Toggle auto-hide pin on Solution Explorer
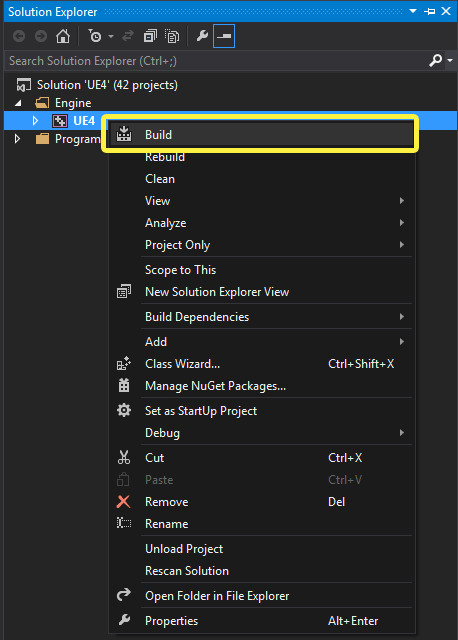Image resolution: width=458 pixels, height=640 pixels. tap(429, 11)
